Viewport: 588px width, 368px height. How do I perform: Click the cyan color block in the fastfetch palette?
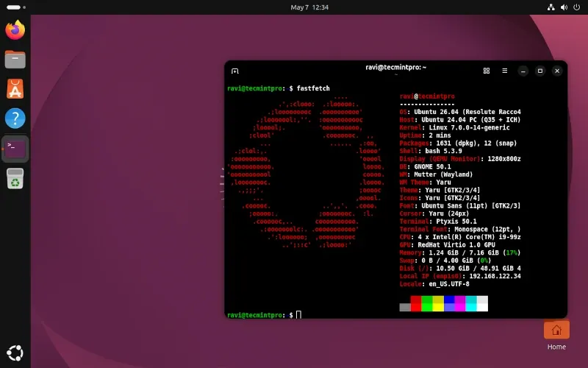[471, 303]
